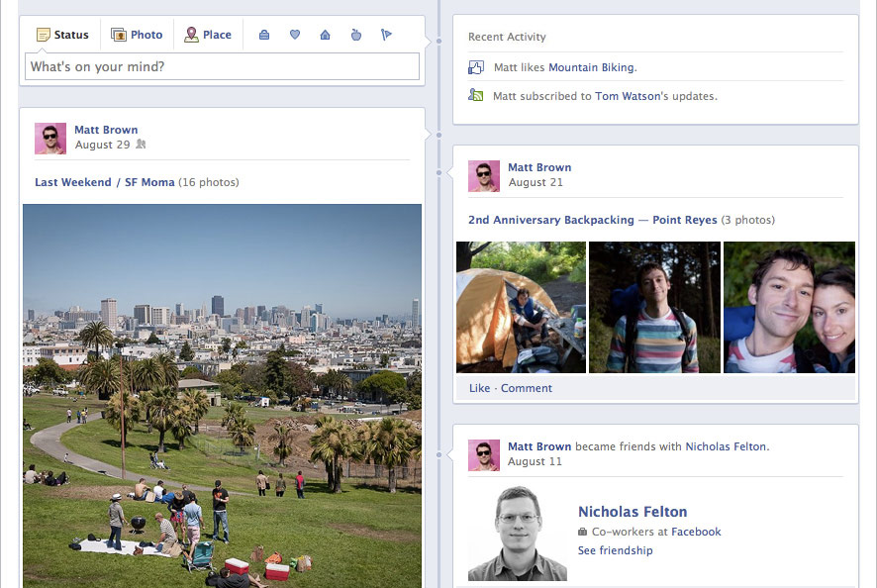Screen dimensions: 877x588
Task: Open the tent photo thumbnail
Action: pos(521,307)
